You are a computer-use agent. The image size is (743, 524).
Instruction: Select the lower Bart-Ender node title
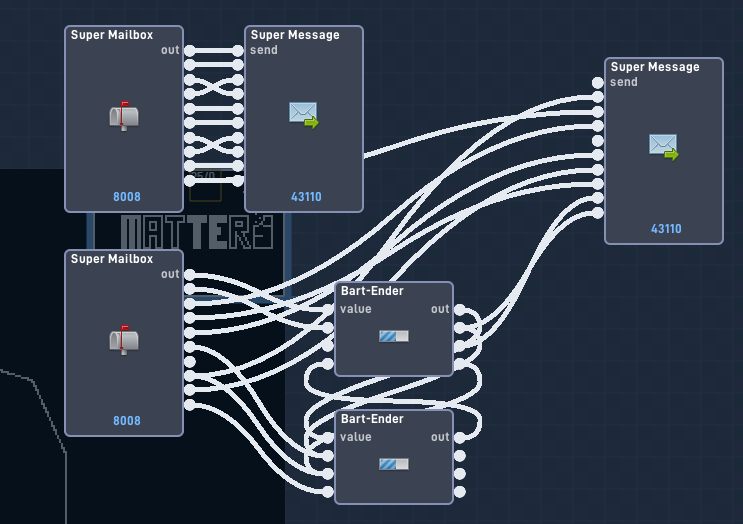372,419
